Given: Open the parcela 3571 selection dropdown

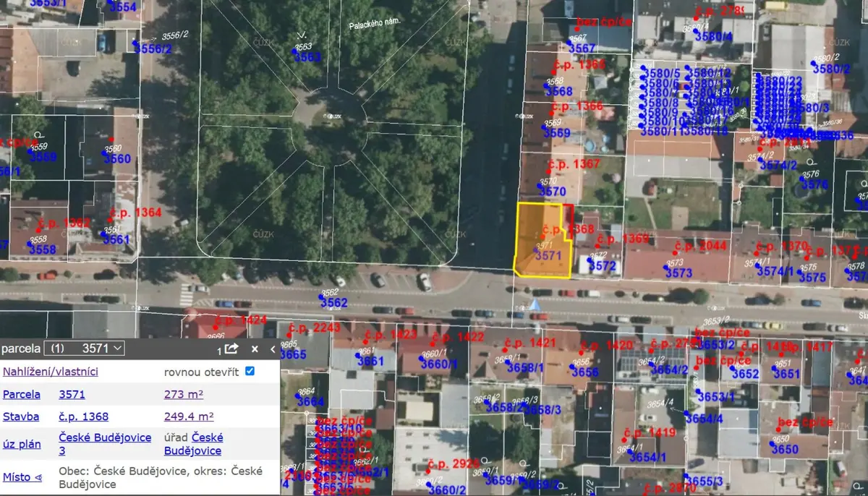Looking at the screenshot, I should pyautogui.click(x=84, y=349).
